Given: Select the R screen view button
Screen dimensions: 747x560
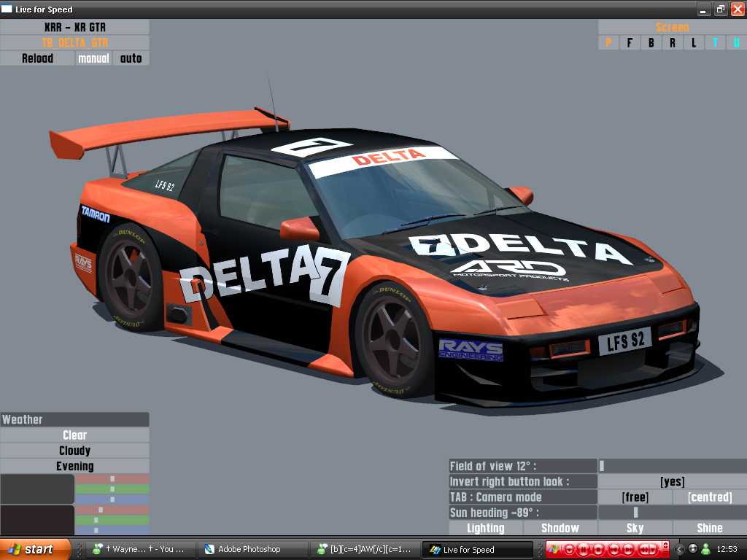Looking at the screenshot, I should point(673,43).
